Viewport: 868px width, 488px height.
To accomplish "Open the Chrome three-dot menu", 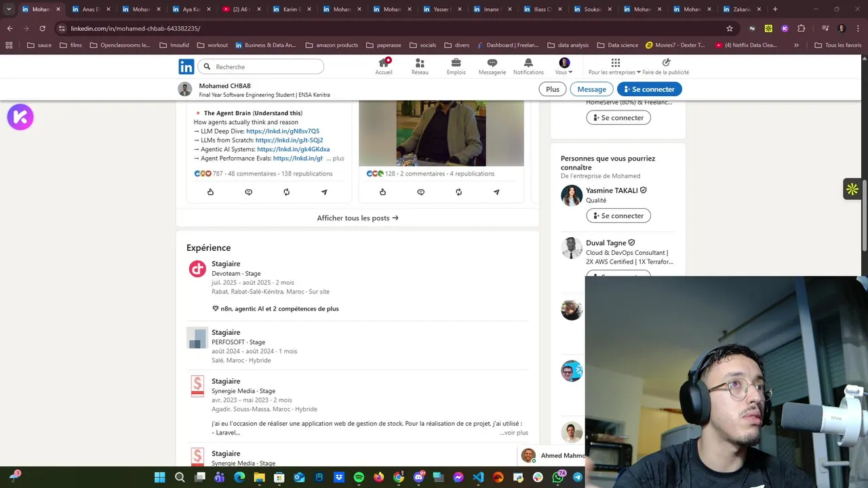I will (857, 28).
